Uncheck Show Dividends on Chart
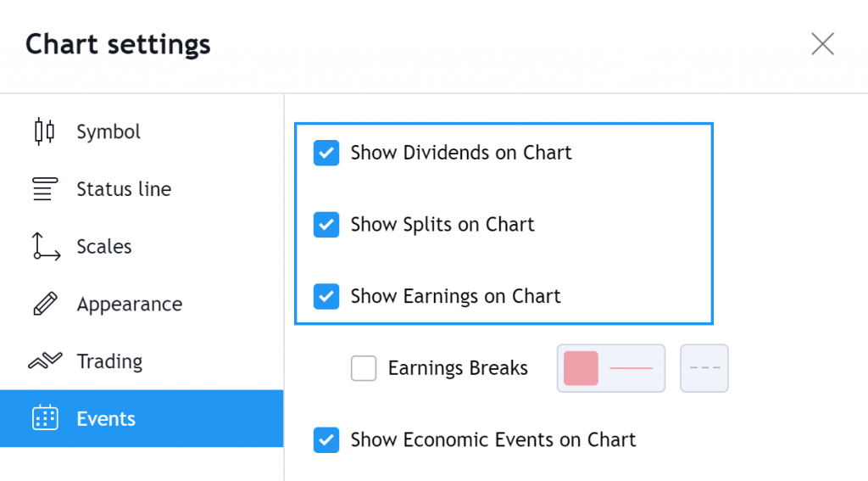Screen dimensions: 868x481 coord(326,153)
